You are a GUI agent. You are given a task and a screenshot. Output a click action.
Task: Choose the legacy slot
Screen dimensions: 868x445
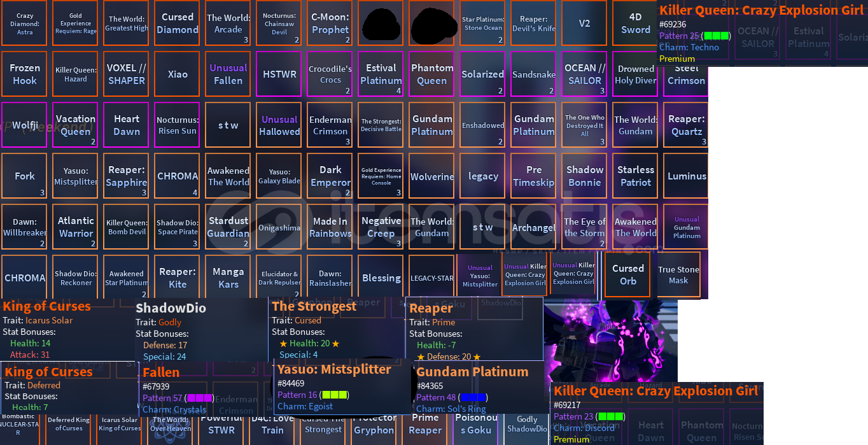click(483, 176)
